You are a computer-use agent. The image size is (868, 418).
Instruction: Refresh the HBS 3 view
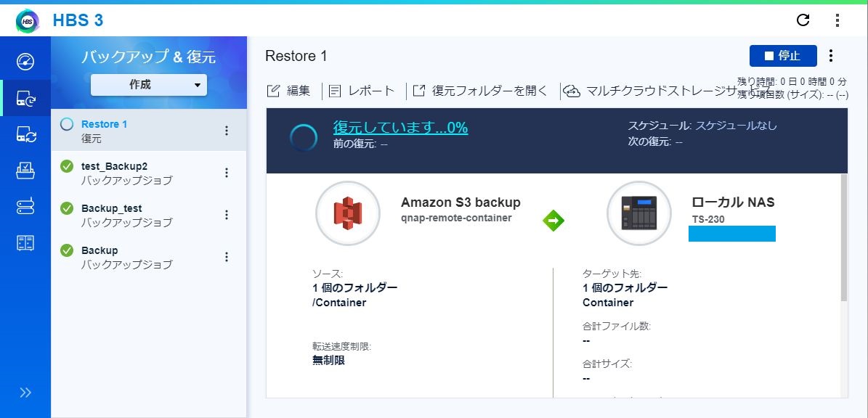click(803, 20)
